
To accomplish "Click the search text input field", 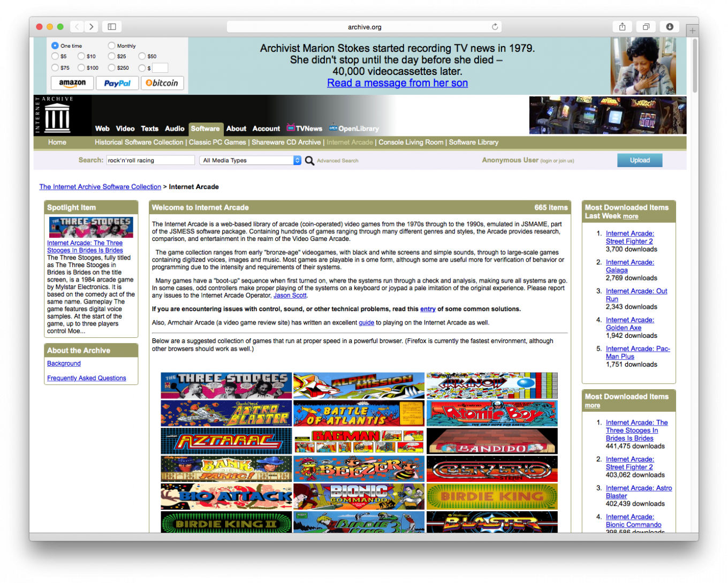I will 150,161.
